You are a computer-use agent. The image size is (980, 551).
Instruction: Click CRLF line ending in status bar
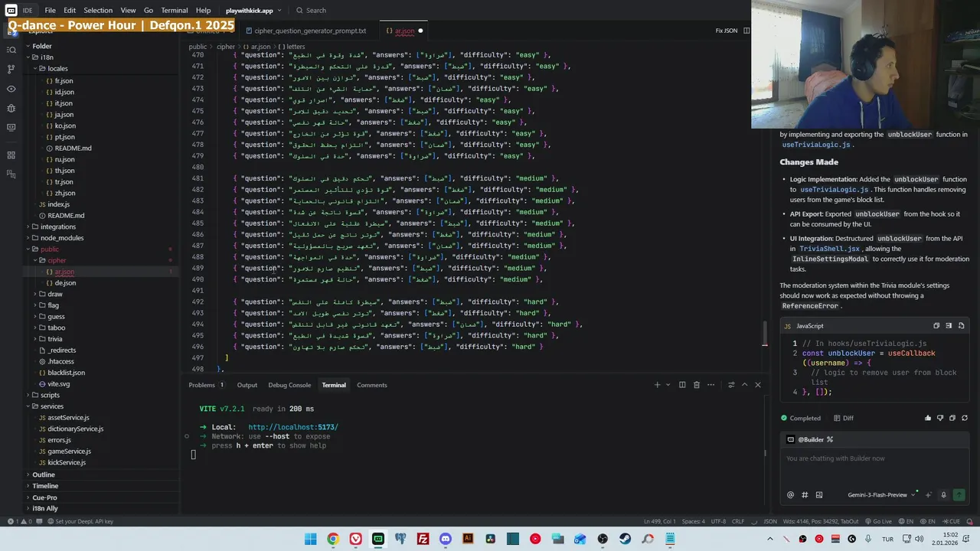pos(737,521)
